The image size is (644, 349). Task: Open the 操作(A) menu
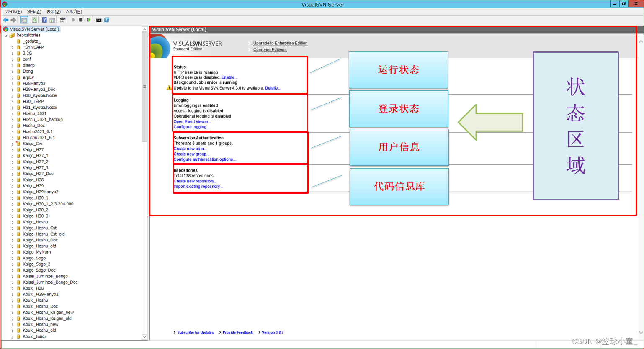pyautogui.click(x=34, y=12)
